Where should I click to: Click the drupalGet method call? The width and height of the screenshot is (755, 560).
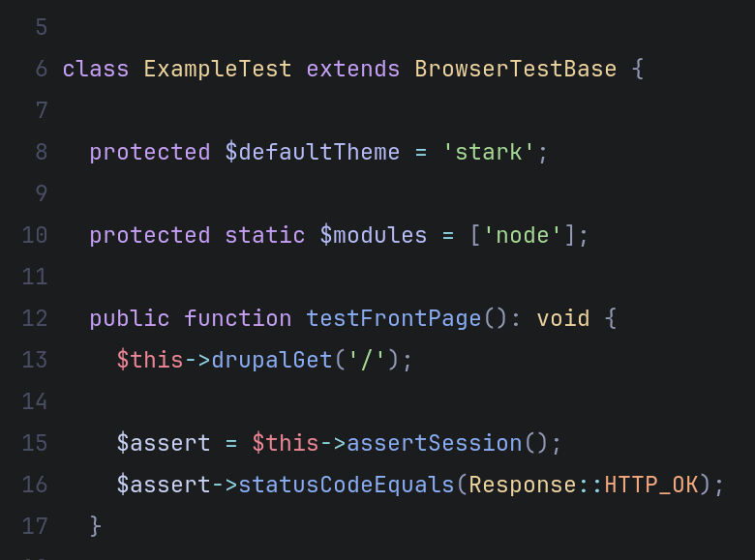[x=271, y=360]
